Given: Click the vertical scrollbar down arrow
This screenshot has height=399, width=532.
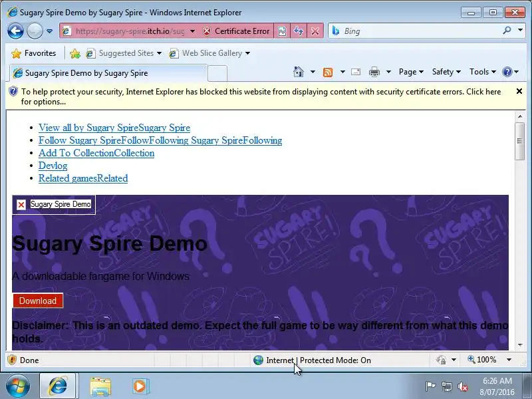Looking at the screenshot, I should click(x=520, y=345).
